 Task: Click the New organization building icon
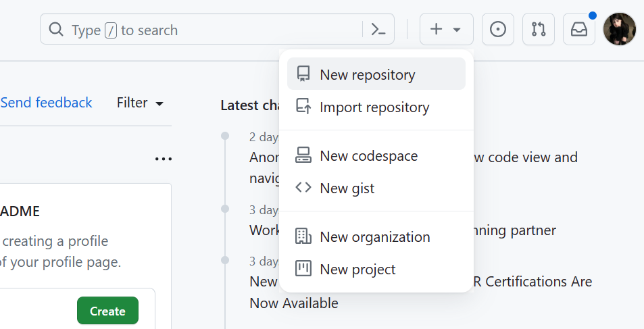pos(303,236)
